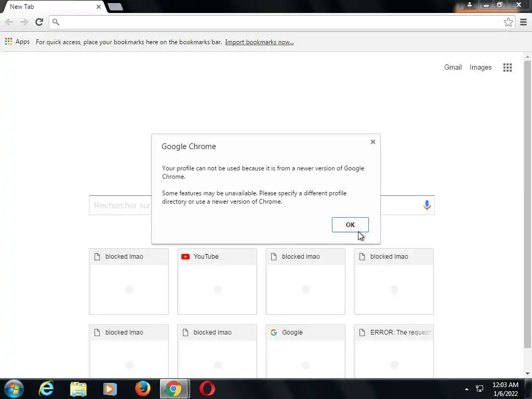Click the address bar input field
The height and width of the screenshot is (399, 532).
(x=282, y=22)
